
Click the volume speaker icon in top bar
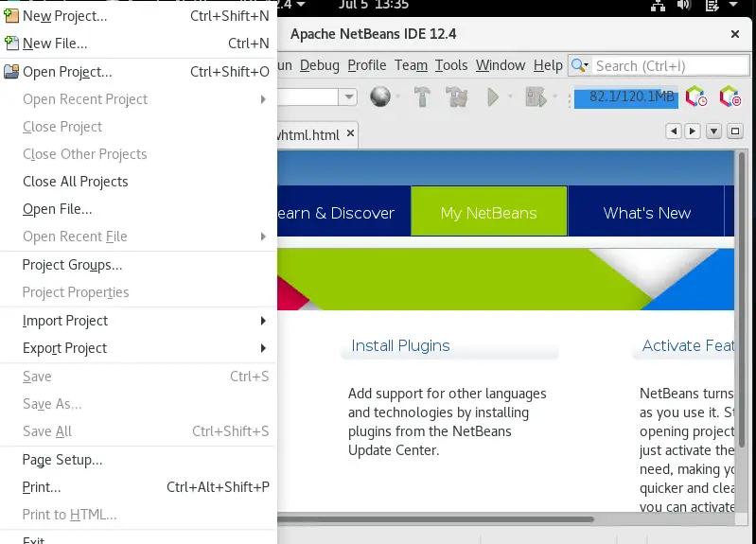coord(684,6)
